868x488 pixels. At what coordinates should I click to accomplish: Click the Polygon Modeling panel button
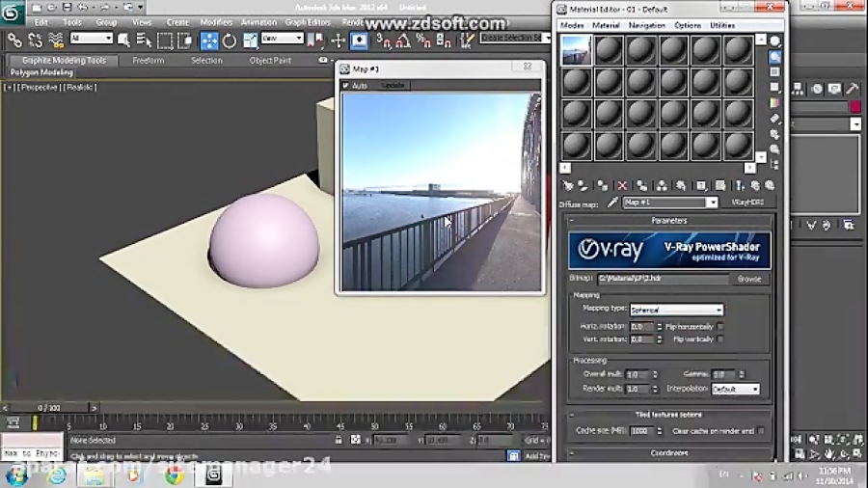click(x=41, y=72)
